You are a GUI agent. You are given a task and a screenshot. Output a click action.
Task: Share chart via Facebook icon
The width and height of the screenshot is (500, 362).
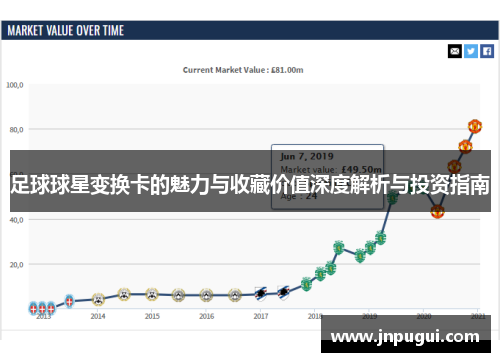(x=487, y=51)
